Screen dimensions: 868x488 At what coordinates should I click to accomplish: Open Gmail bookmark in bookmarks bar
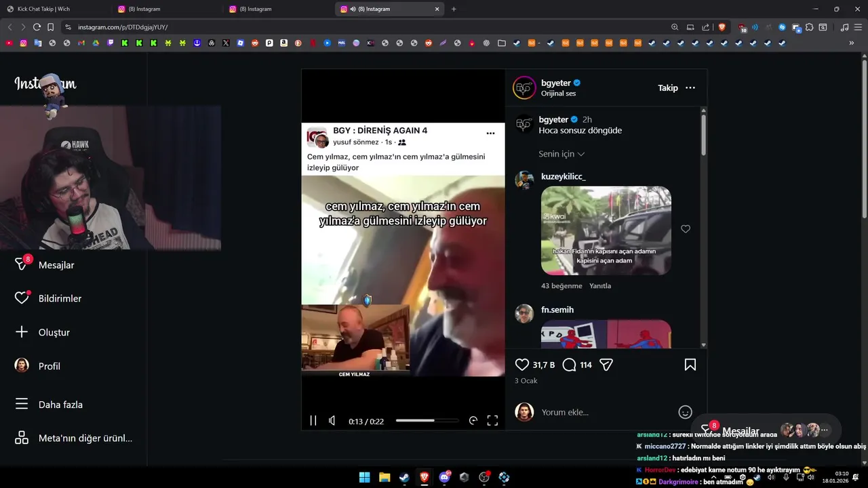point(81,43)
